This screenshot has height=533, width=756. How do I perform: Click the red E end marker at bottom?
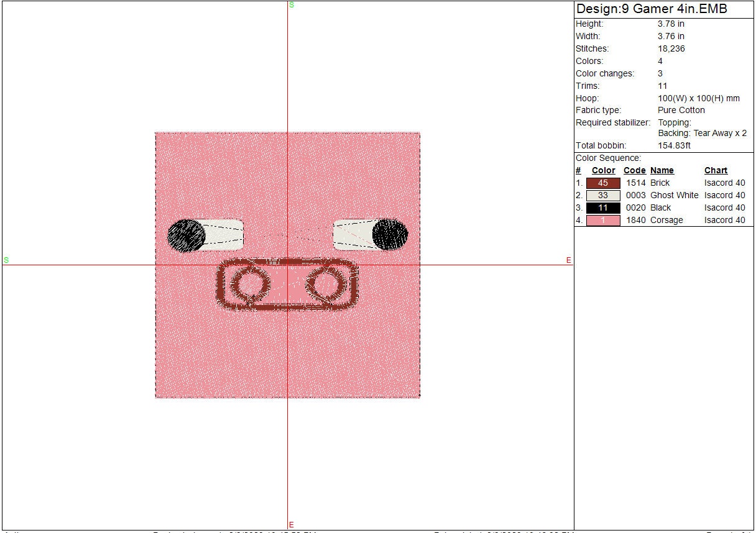(x=292, y=525)
